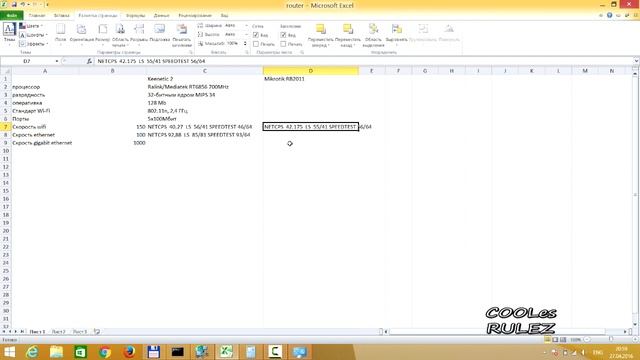Switch to the Review (Рецензирование) tab
The height and width of the screenshot is (360, 640).
[195, 16]
